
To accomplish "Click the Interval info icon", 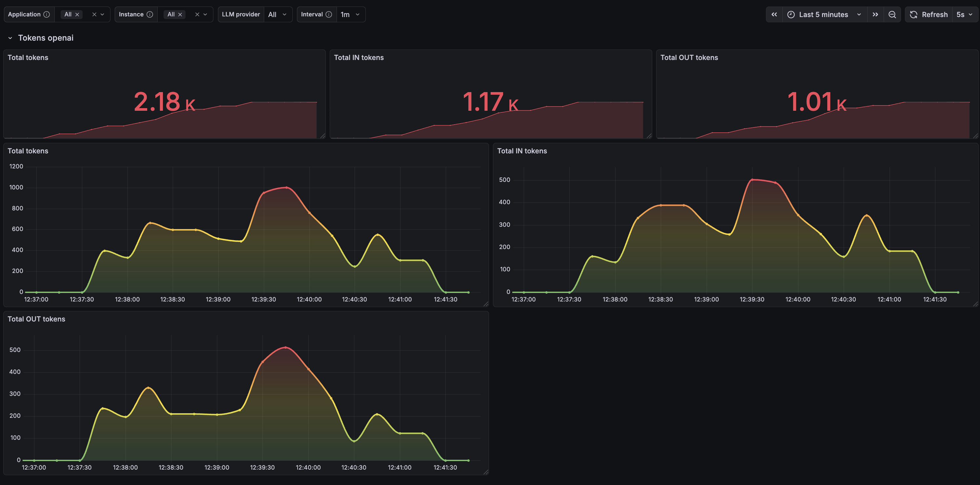I will pyautogui.click(x=329, y=14).
